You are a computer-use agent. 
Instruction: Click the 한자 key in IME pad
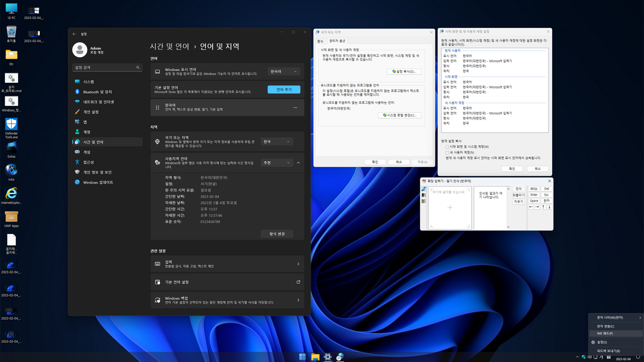546,201
